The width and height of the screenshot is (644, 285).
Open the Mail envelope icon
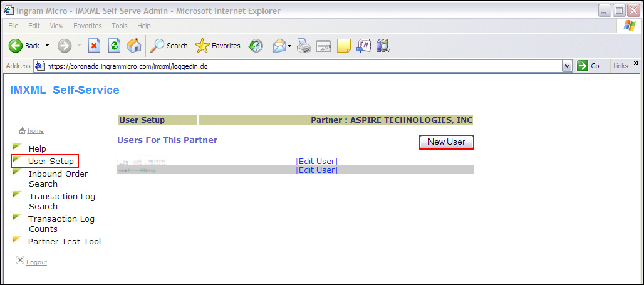click(279, 46)
